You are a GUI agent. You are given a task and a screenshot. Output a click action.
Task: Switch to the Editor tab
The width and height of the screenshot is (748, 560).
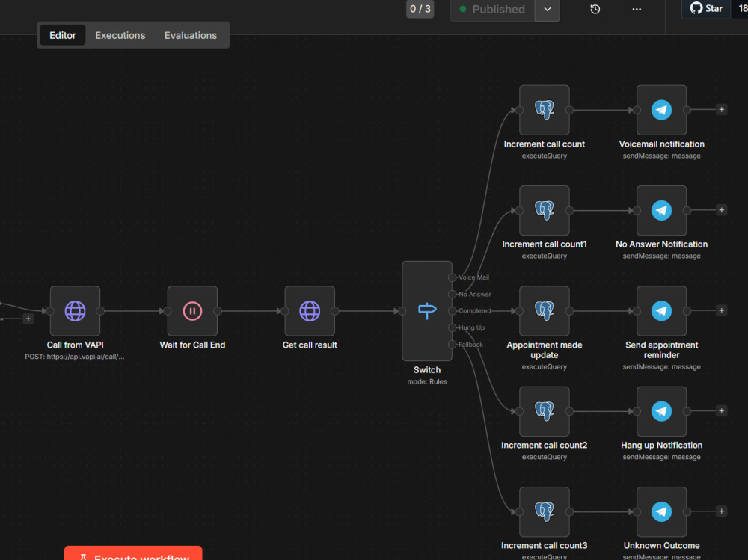(63, 35)
